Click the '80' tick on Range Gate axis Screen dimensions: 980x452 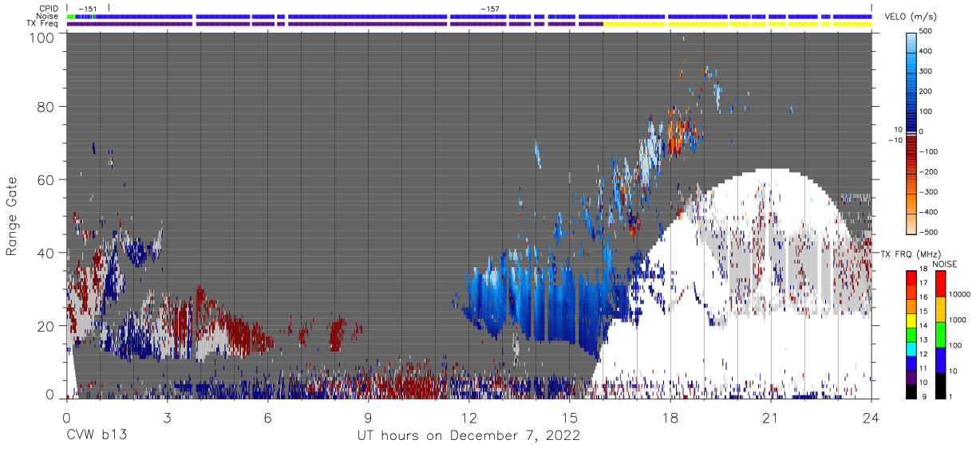coord(45,107)
